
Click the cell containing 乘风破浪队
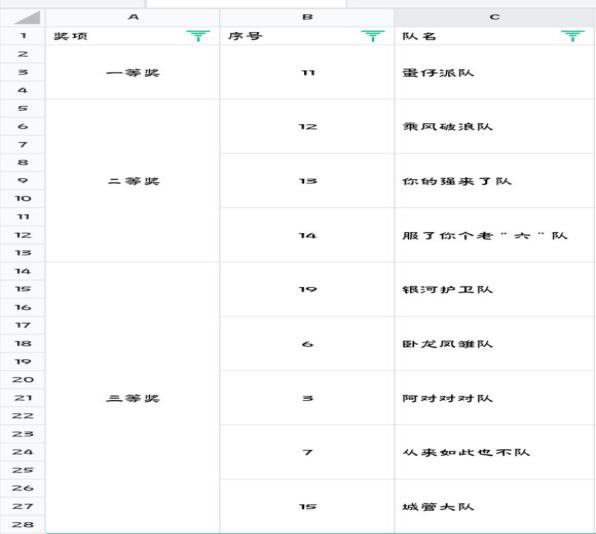point(494,127)
